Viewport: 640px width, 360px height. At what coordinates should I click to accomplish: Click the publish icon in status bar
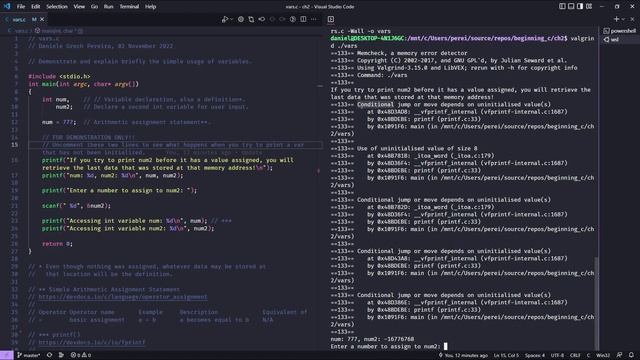(x=61, y=355)
